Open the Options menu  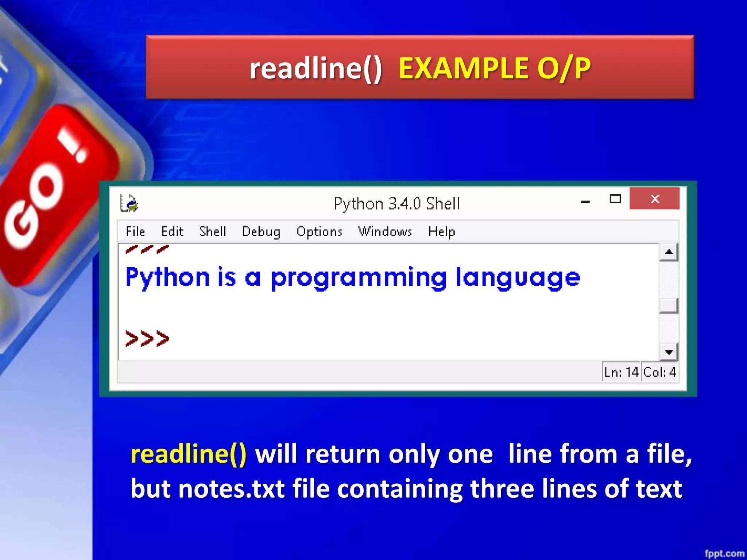[x=319, y=232]
